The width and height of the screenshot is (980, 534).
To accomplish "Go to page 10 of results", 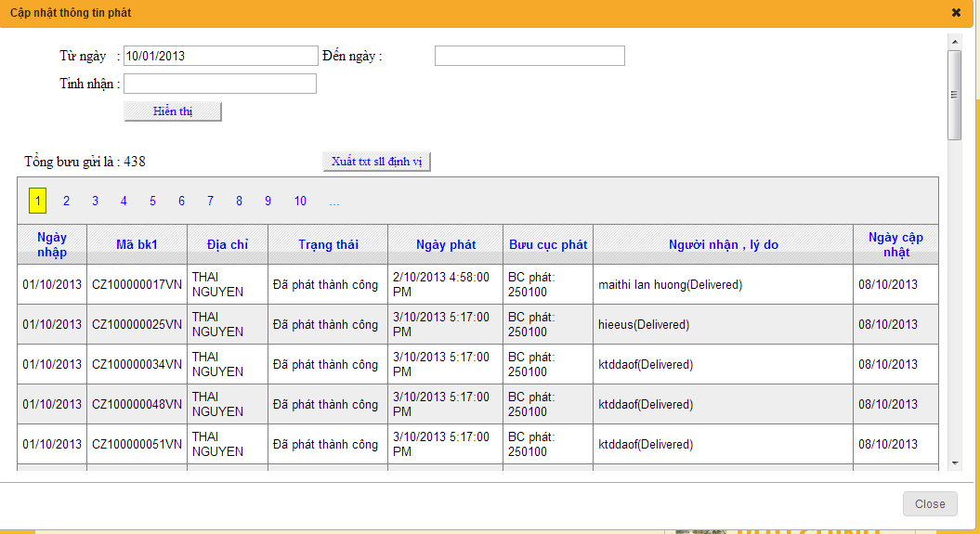I will 300,202.
